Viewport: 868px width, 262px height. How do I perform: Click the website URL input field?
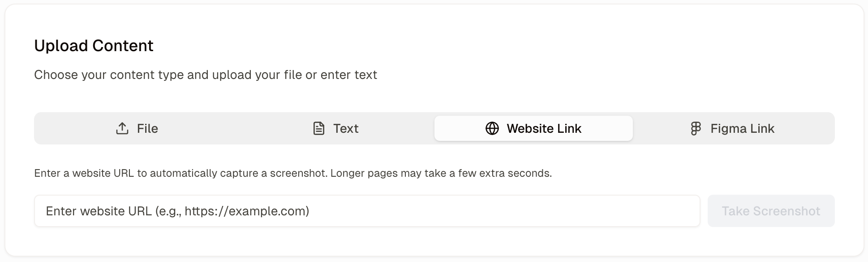pos(367,211)
